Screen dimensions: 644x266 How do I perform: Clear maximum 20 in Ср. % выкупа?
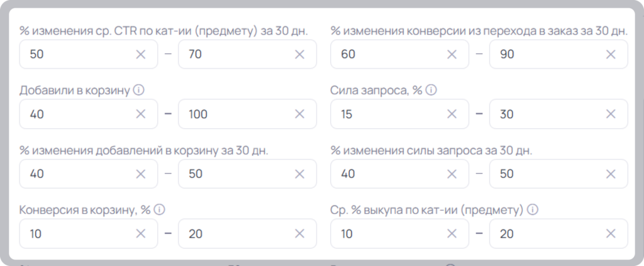pos(611,233)
